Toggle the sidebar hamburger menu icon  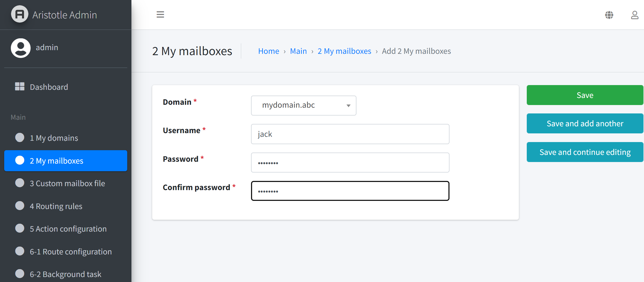(x=160, y=14)
